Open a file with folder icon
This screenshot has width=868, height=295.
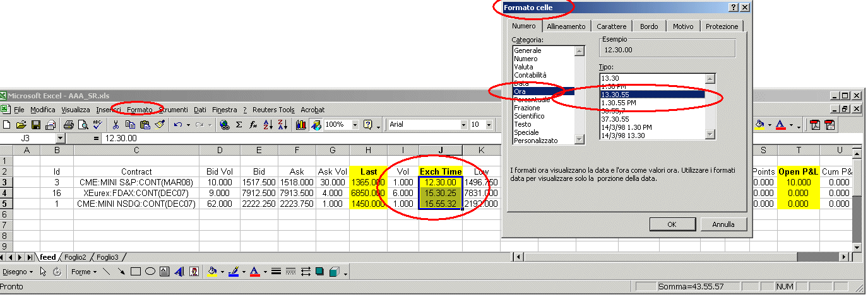coord(21,125)
